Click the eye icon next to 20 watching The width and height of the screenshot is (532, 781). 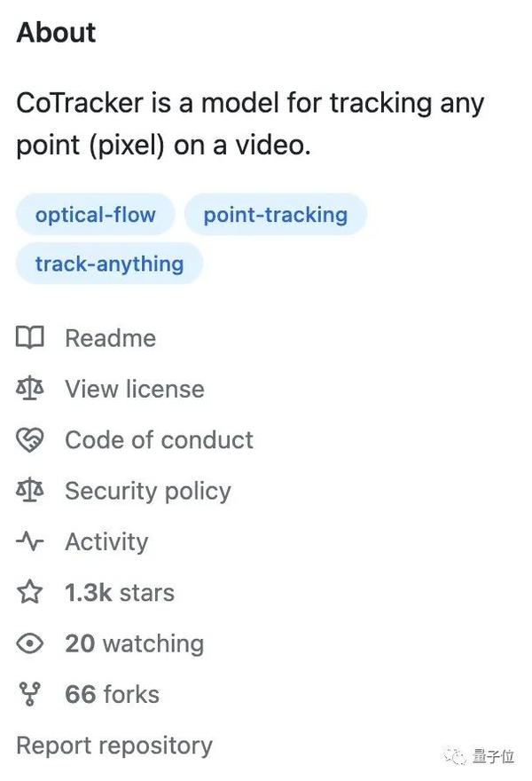coord(29,644)
